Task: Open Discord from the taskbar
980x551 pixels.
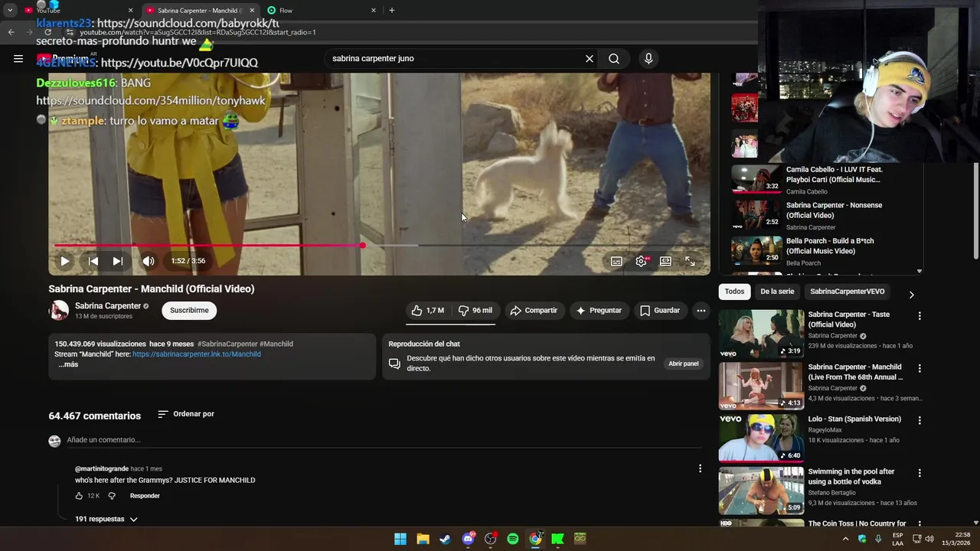Action: click(468, 539)
